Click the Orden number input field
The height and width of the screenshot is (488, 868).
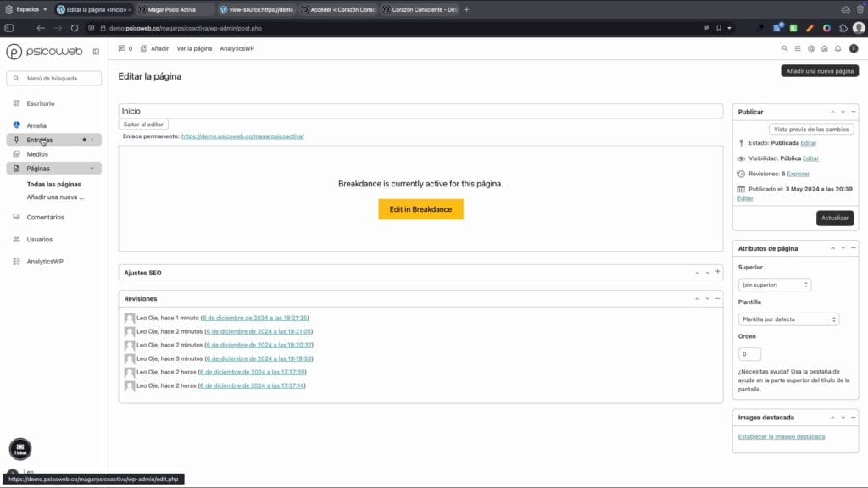(x=749, y=354)
